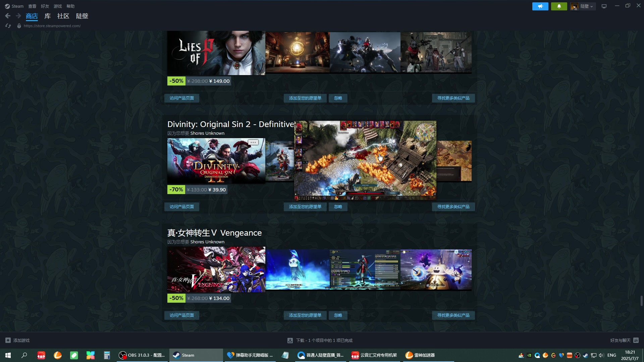Image resolution: width=644 pixels, height=362 pixels.
Task: Switch to the 库 tab
Action: [x=48, y=16]
